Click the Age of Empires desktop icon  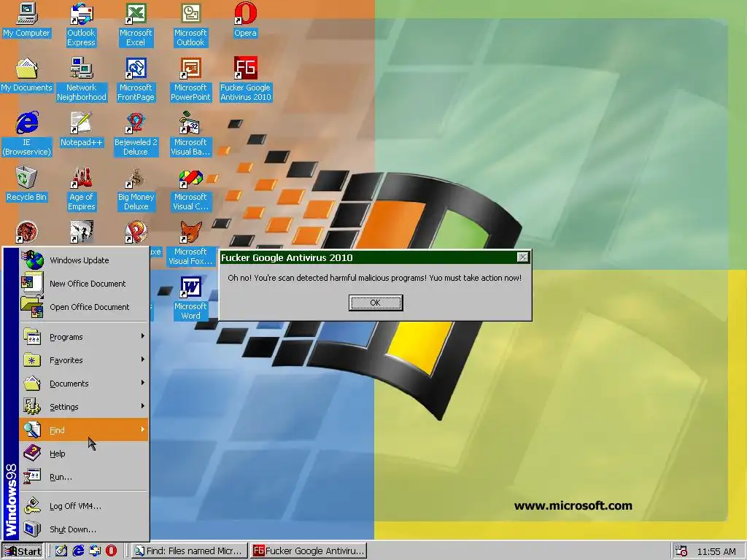(x=81, y=188)
